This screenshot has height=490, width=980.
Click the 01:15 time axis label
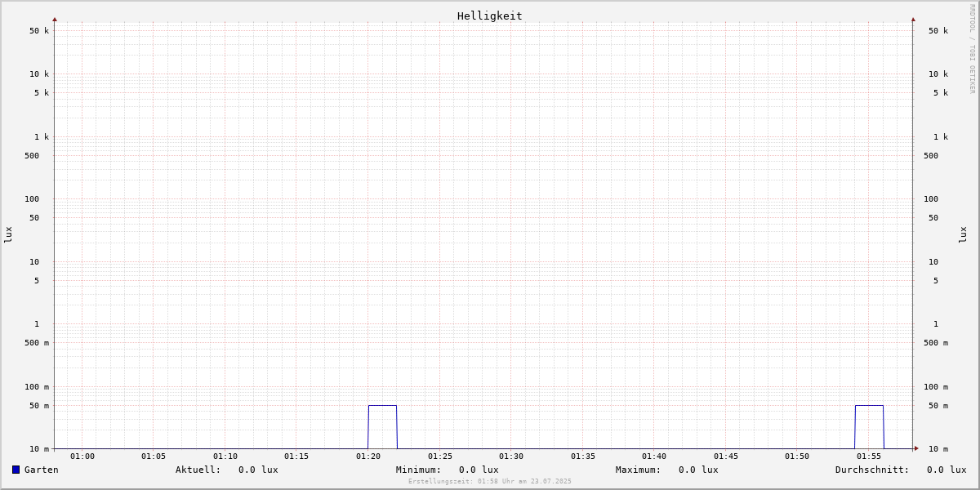[x=296, y=457]
